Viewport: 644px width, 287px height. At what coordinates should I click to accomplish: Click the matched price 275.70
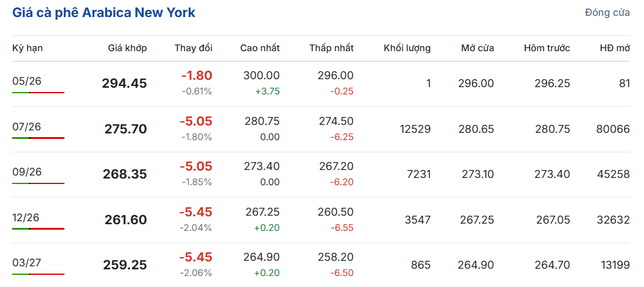coord(125,129)
